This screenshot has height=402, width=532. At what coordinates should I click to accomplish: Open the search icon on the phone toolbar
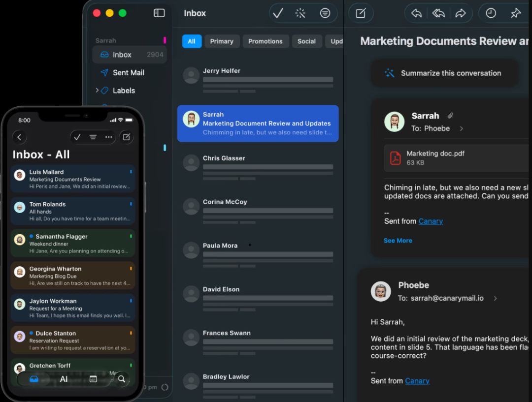(x=121, y=379)
